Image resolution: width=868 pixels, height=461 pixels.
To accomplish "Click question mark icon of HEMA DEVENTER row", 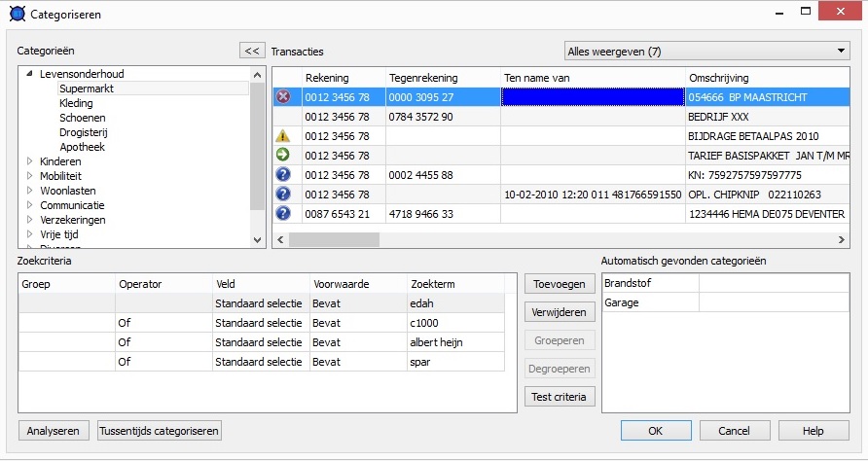I will 283,214.
